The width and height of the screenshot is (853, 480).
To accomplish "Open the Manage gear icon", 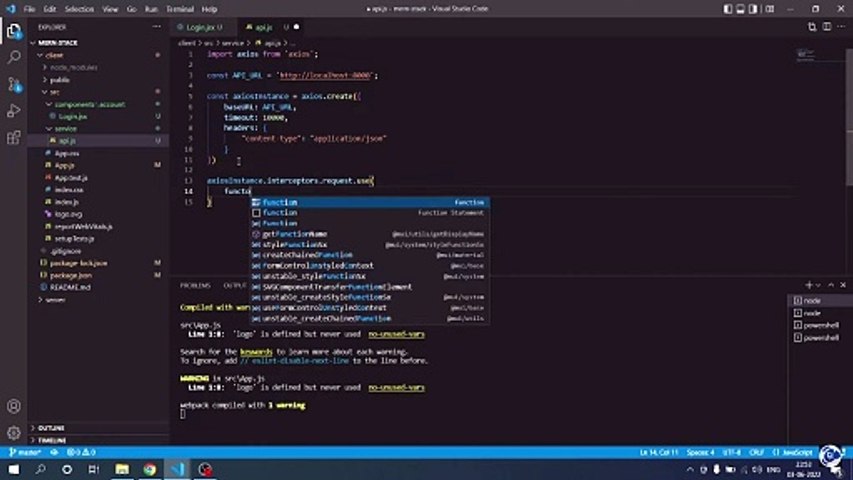I will [x=14, y=433].
